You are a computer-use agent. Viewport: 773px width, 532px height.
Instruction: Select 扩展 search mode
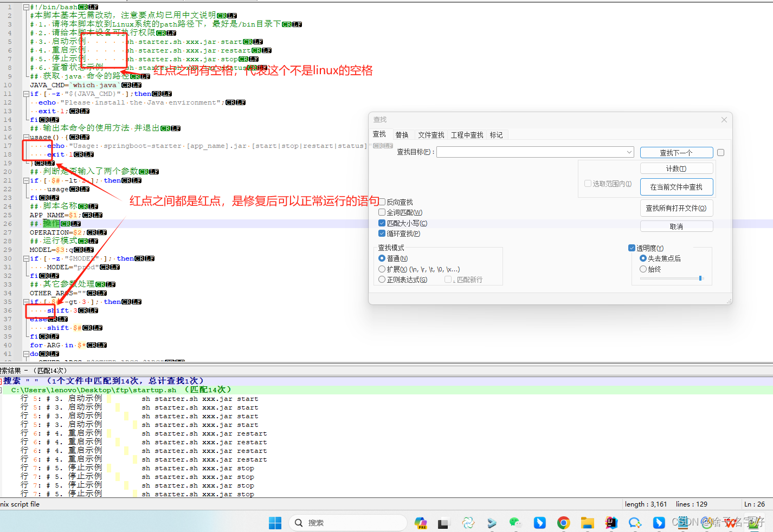click(382, 269)
